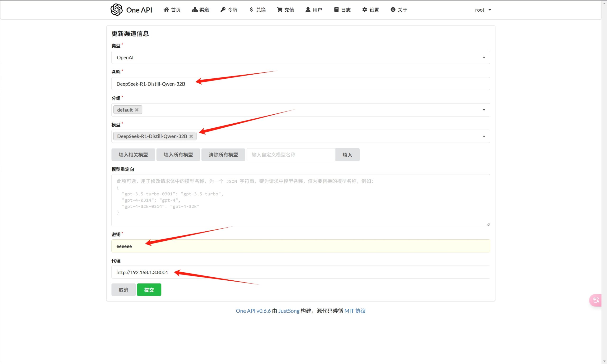Click the 填入 add button
This screenshot has width=607, height=364.
pos(347,154)
